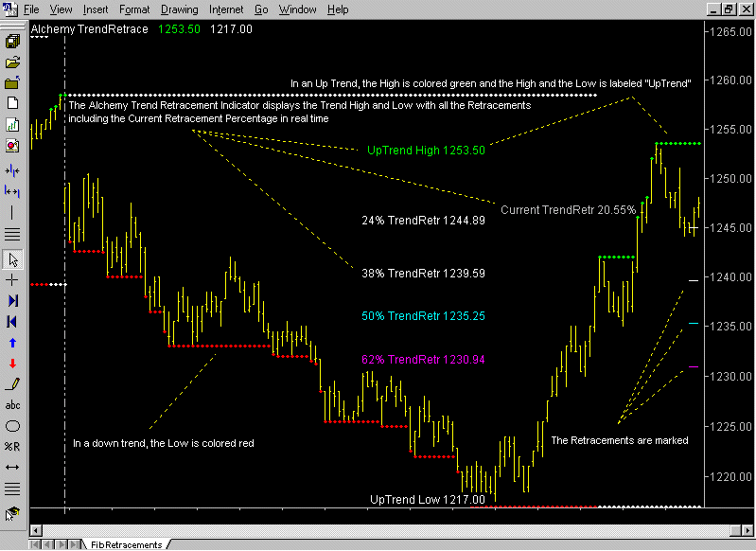Image resolution: width=756 pixels, height=551 pixels.
Task: Click the Save All workspace disks icon
Action: [12, 41]
